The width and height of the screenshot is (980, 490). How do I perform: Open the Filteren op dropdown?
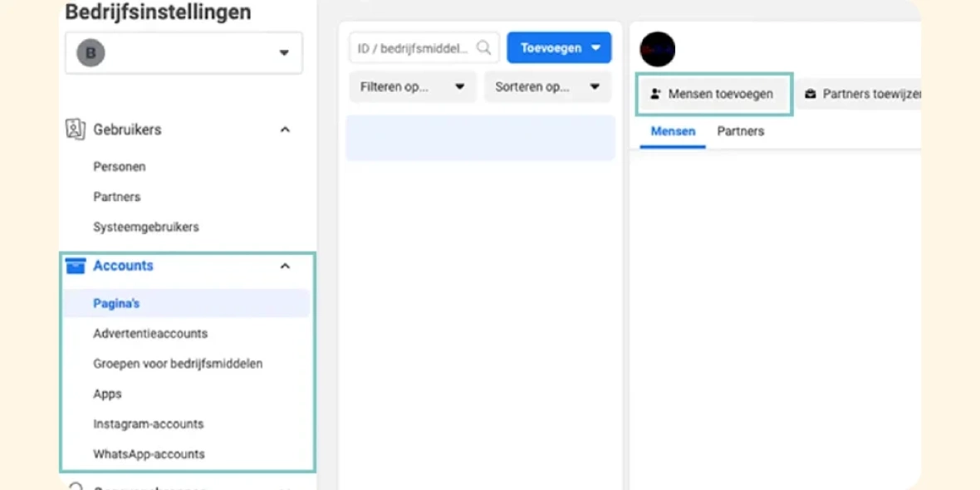(x=413, y=87)
